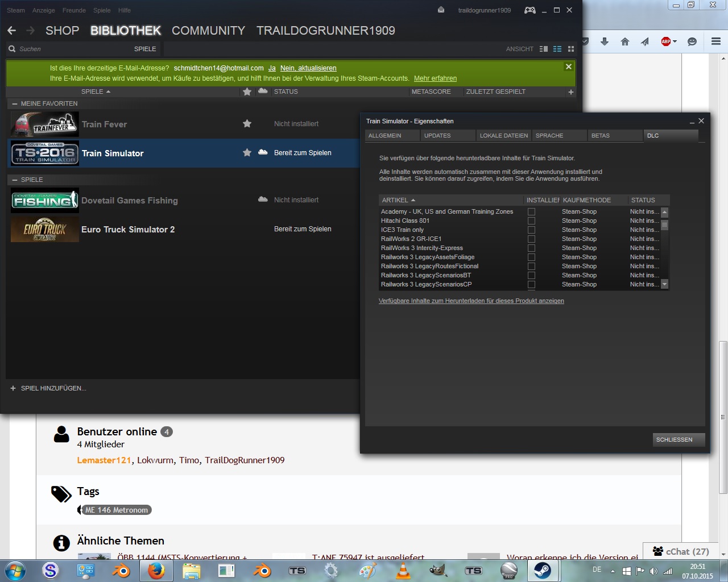Click Steam's forward navigation arrow

pyautogui.click(x=31, y=31)
